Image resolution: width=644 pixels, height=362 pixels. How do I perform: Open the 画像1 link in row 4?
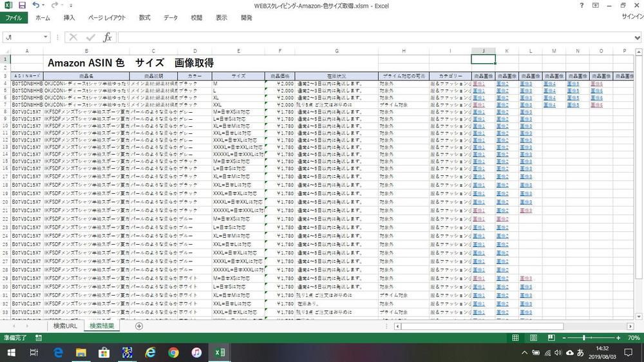[479, 84]
